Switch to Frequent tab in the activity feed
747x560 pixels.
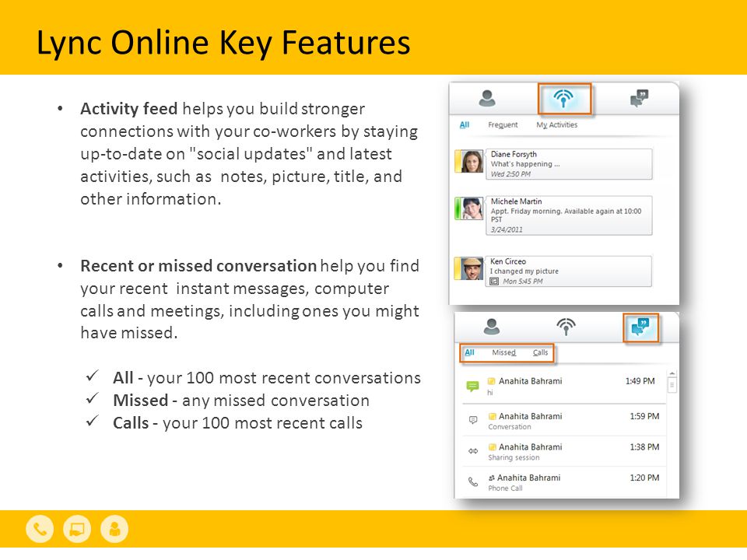[x=503, y=124]
